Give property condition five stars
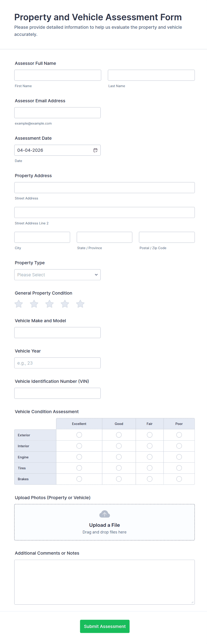Viewport: 207px width, 644px height. (x=80, y=304)
